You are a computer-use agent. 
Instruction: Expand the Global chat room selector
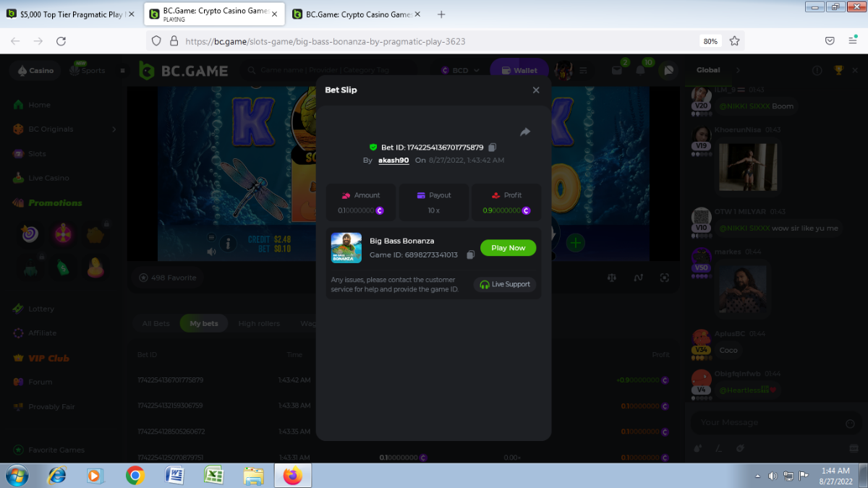(x=738, y=70)
